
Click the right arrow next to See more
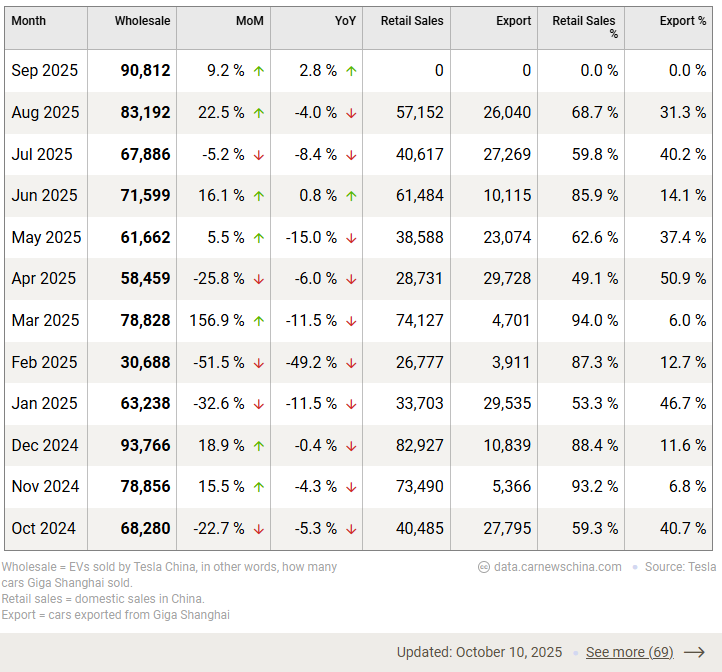pyautogui.click(x=694, y=652)
